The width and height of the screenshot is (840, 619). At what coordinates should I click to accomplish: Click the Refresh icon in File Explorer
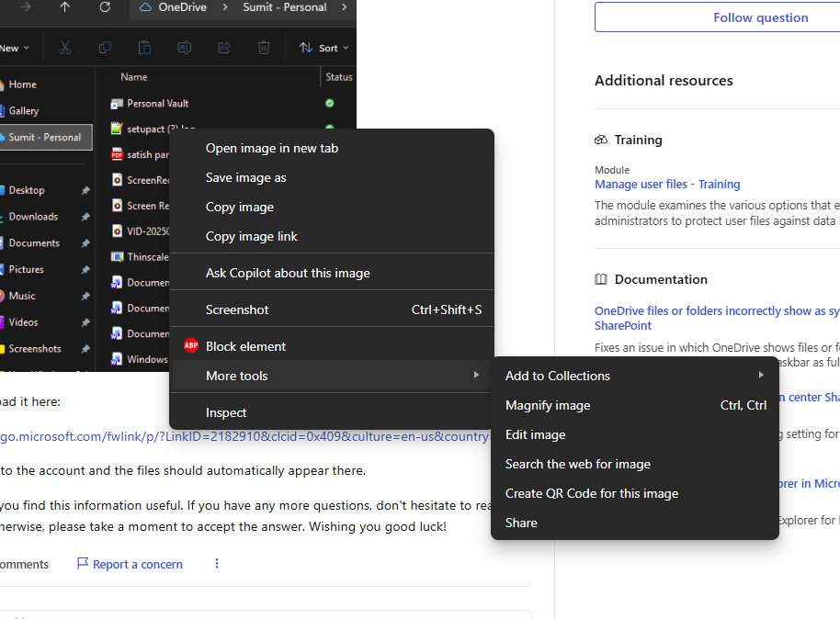point(105,7)
